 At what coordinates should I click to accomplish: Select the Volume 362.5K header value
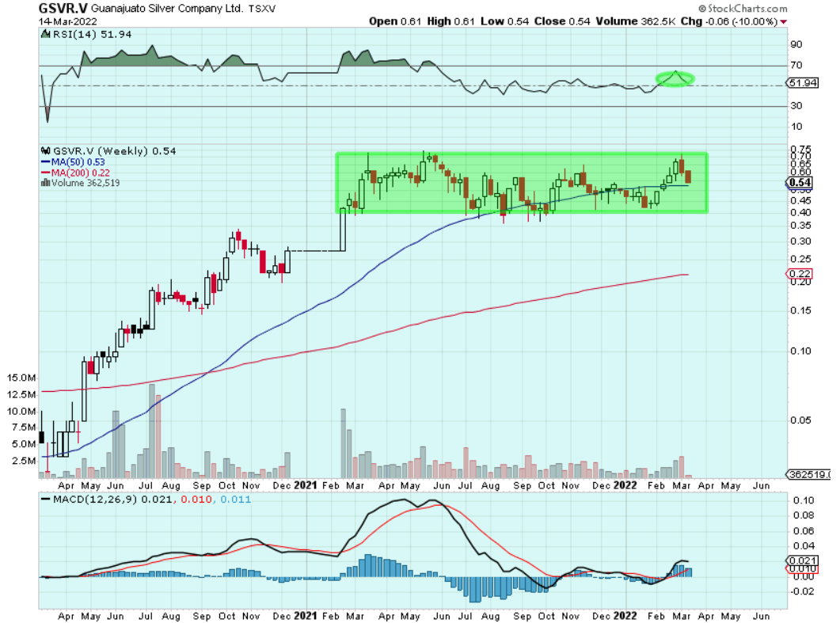click(636, 21)
